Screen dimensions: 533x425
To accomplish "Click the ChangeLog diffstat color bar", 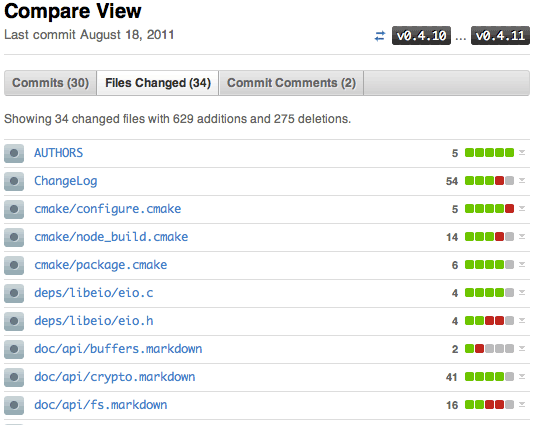I will tap(489, 181).
